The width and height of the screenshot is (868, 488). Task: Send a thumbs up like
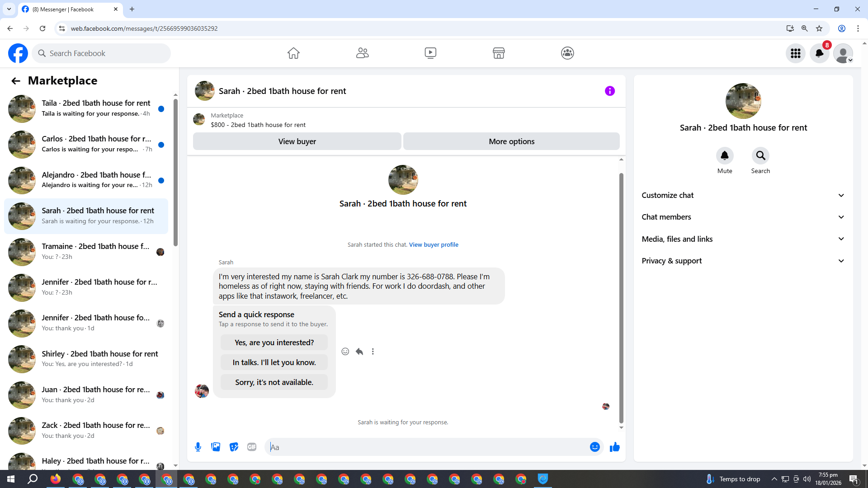pyautogui.click(x=614, y=447)
